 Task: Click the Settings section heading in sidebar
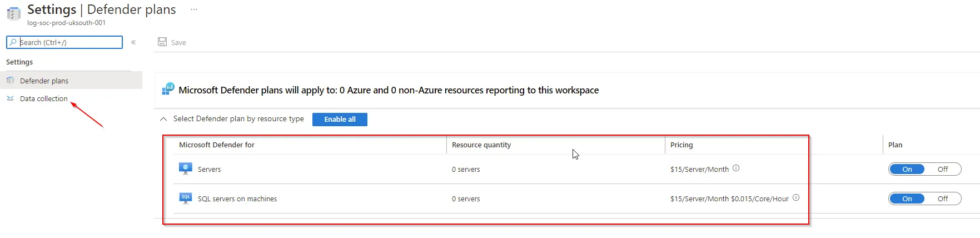[x=19, y=62]
